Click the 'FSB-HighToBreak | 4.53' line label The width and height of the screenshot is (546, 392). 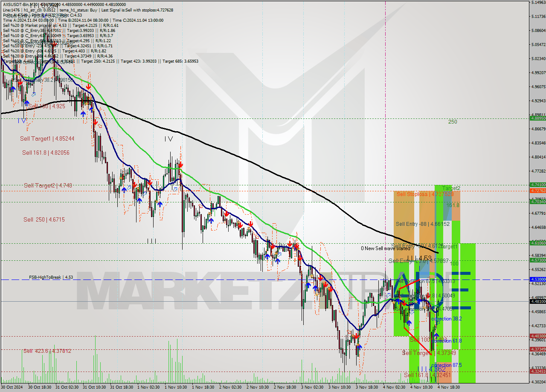click(x=51, y=277)
